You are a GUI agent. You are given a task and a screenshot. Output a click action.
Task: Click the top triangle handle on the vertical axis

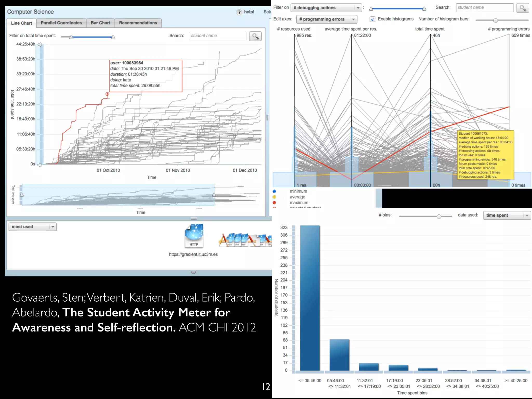[39, 44]
